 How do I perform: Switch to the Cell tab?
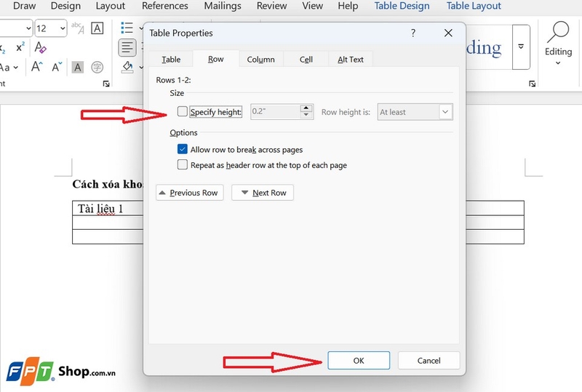click(x=306, y=60)
